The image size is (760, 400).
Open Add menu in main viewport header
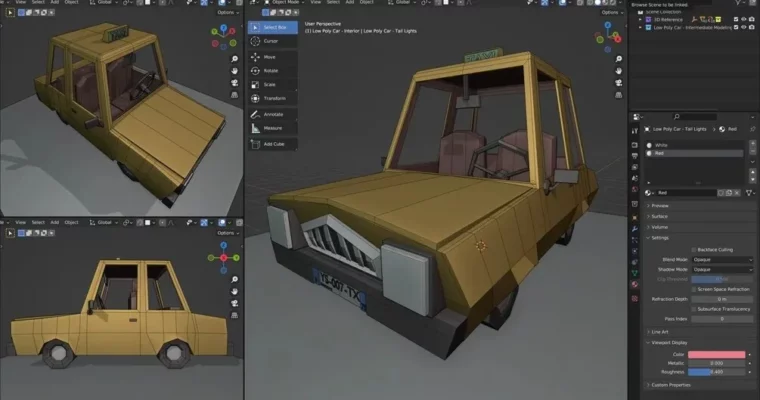[x=349, y=2]
